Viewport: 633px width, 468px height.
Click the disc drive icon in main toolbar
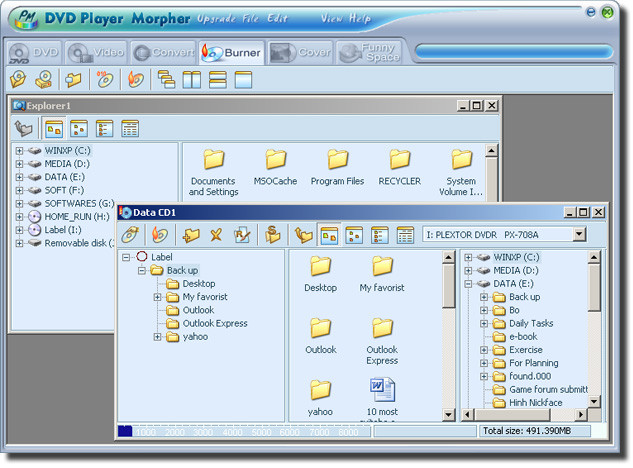click(44, 79)
